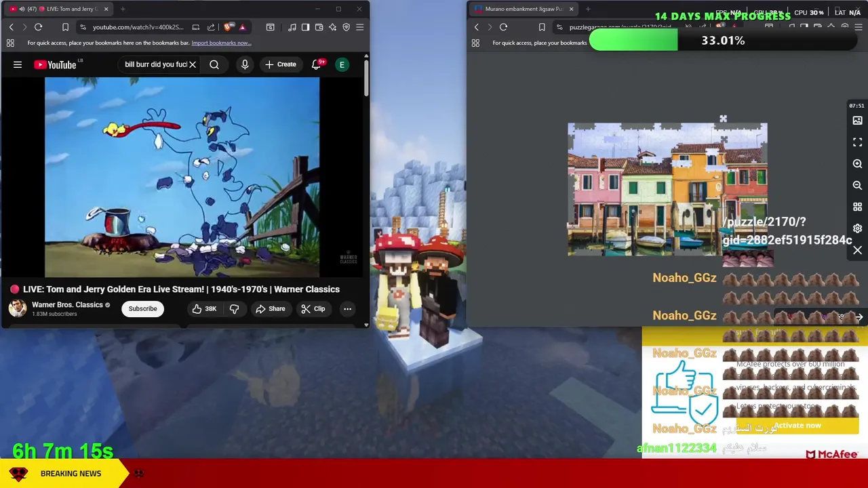Open YouTube notifications bell
Screen dimensions: 868x488
(x=317, y=64)
